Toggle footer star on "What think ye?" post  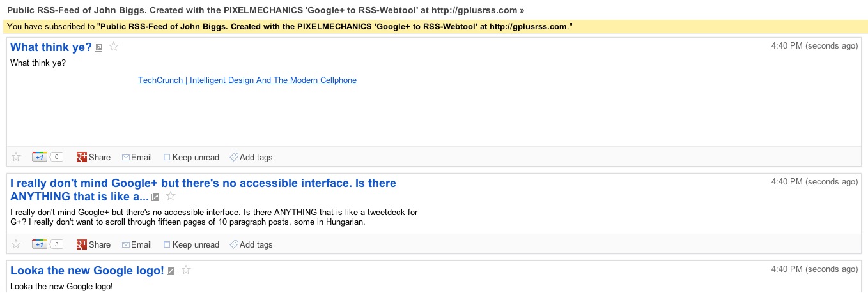pyautogui.click(x=17, y=157)
